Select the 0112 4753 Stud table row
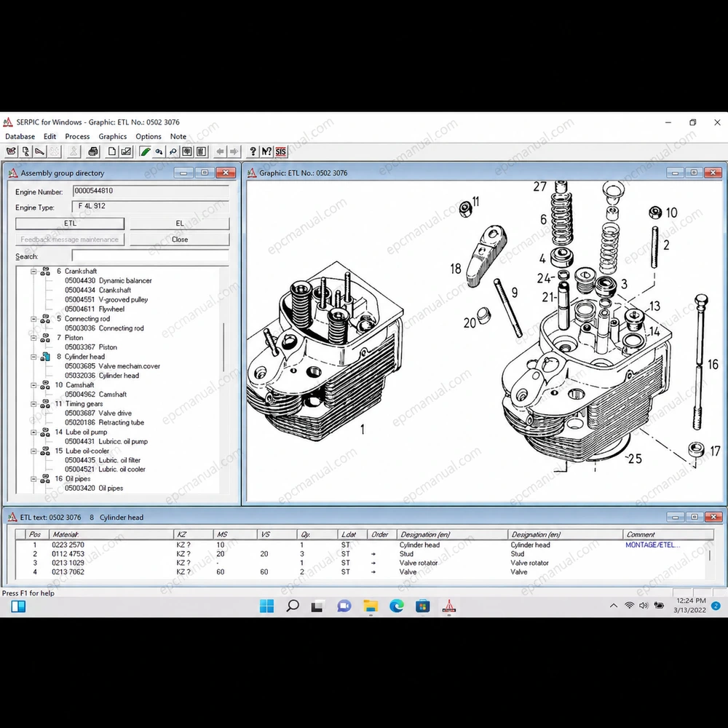Image resolution: width=728 pixels, height=728 pixels. (x=362, y=554)
